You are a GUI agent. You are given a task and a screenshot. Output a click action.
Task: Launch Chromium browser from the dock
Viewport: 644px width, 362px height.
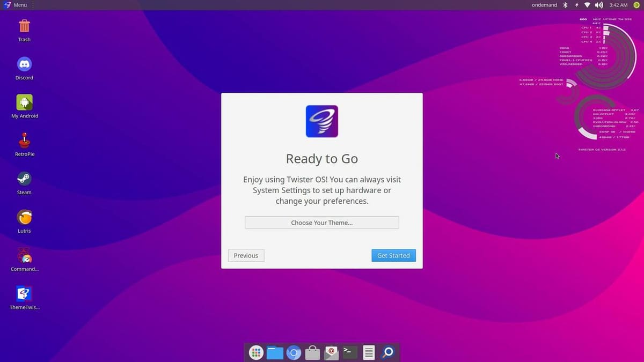coord(294,352)
